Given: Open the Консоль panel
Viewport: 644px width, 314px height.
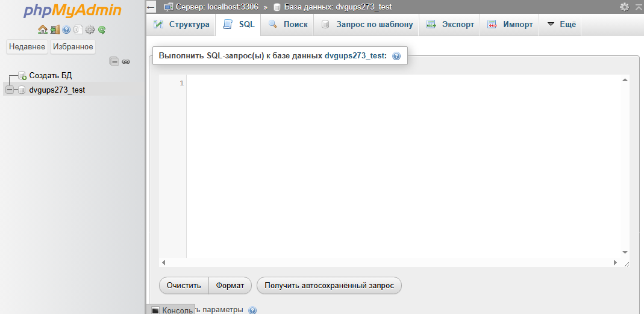Looking at the screenshot, I should click(x=172, y=310).
